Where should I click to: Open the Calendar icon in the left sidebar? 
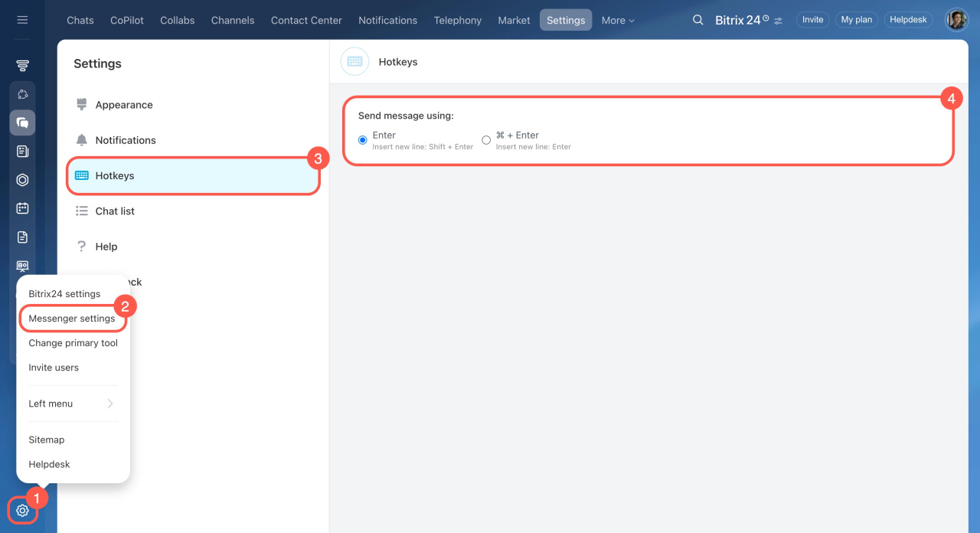tap(22, 208)
